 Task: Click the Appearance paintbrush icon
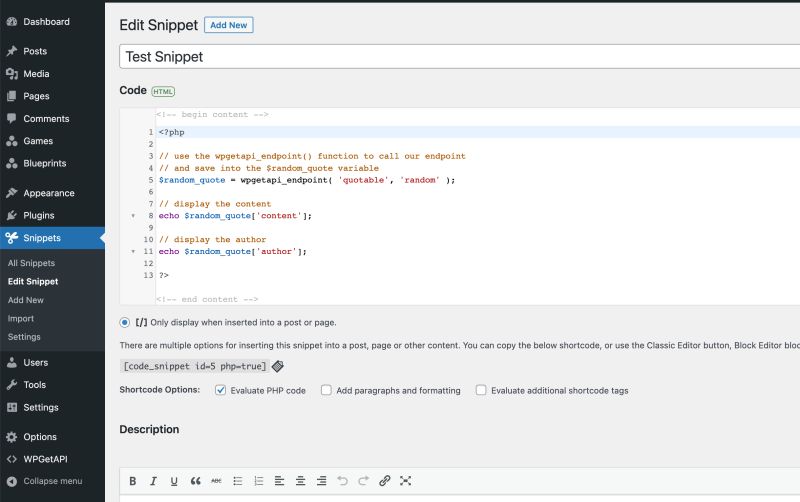12,193
